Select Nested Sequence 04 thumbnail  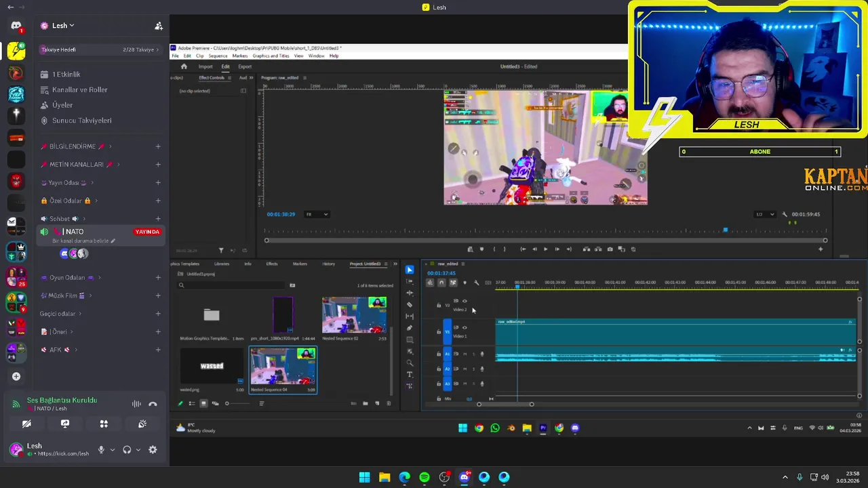(x=283, y=367)
